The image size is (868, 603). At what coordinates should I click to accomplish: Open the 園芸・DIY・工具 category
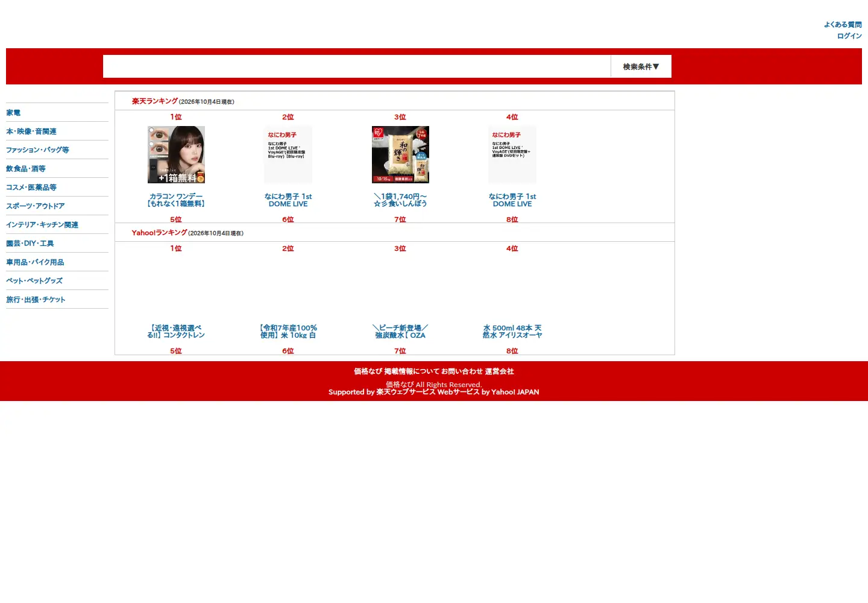(x=30, y=244)
